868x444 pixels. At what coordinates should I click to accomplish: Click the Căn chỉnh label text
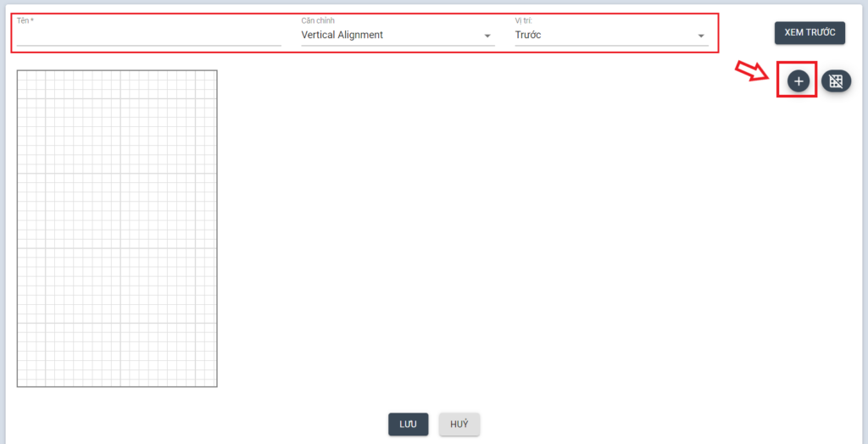[x=316, y=20]
